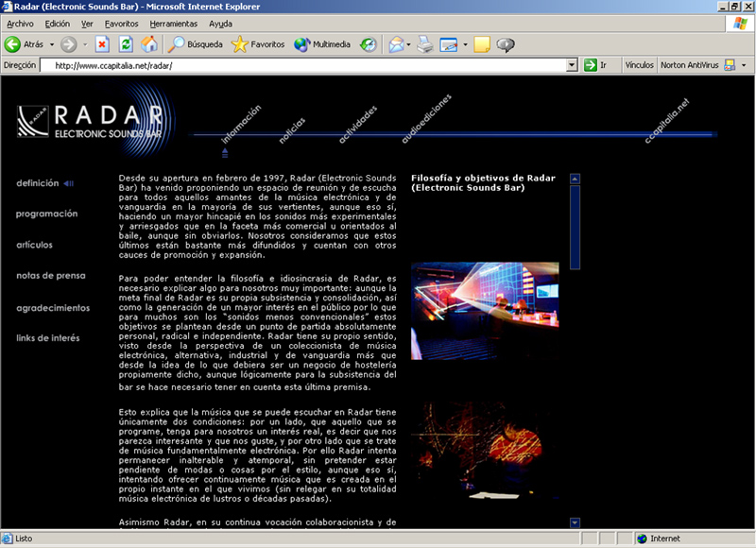
Task: Click the laser bar photo
Action: [485, 311]
